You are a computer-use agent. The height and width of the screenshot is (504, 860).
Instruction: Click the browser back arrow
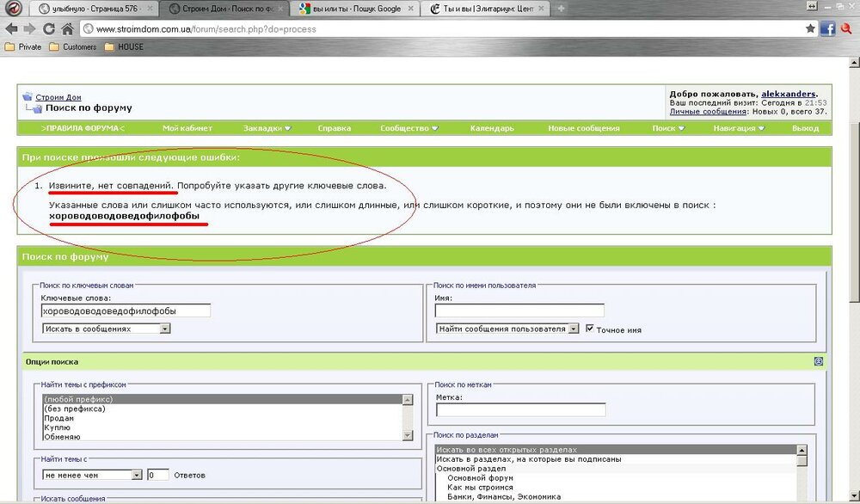tap(11, 28)
